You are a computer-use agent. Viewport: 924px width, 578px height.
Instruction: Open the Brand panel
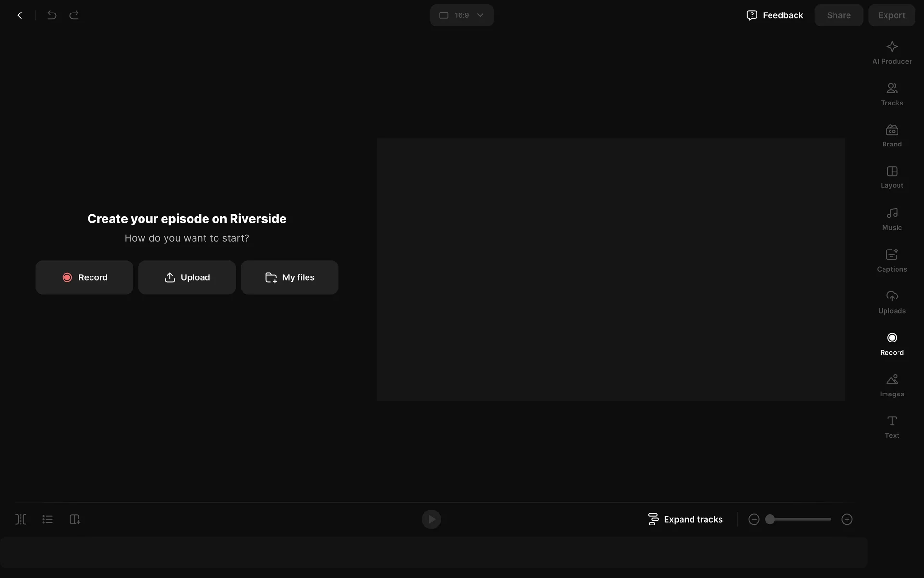892,136
